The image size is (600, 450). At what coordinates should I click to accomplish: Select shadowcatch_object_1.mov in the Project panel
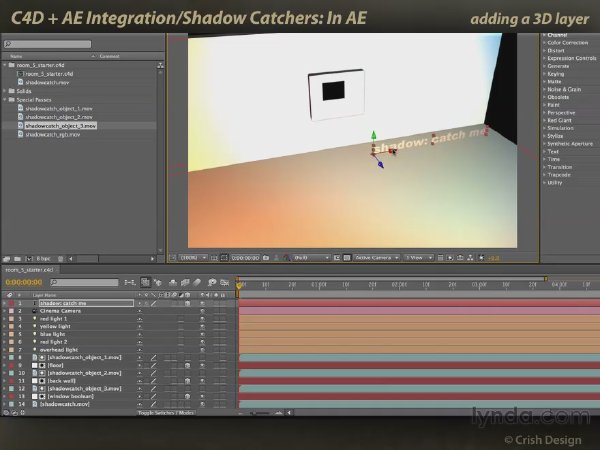(59, 109)
